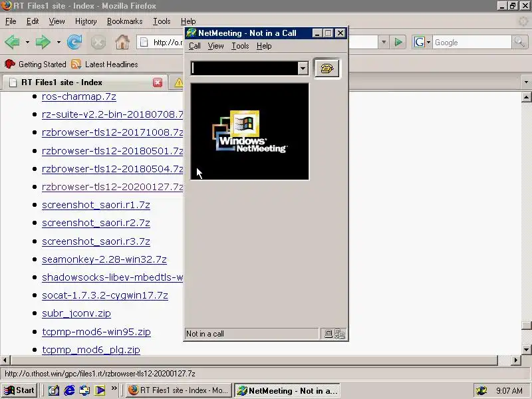The width and height of the screenshot is (532, 399).
Task: Click the search magnifier icon
Action: 519,43
